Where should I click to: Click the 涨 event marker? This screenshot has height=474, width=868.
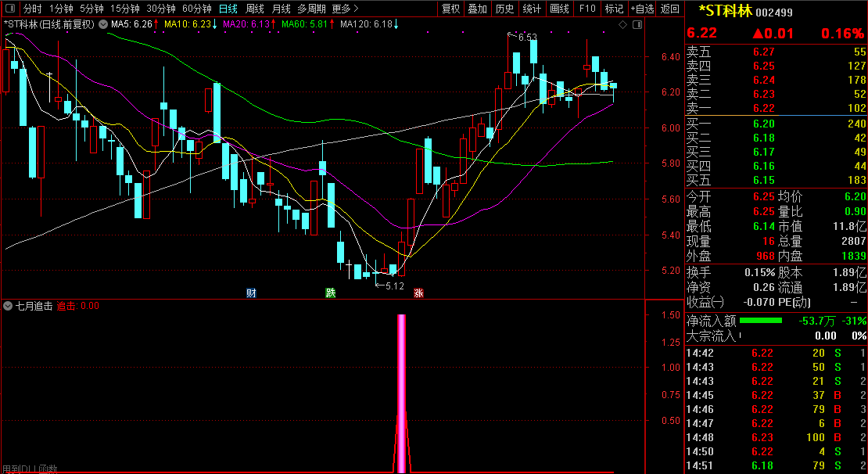coord(418,293)
